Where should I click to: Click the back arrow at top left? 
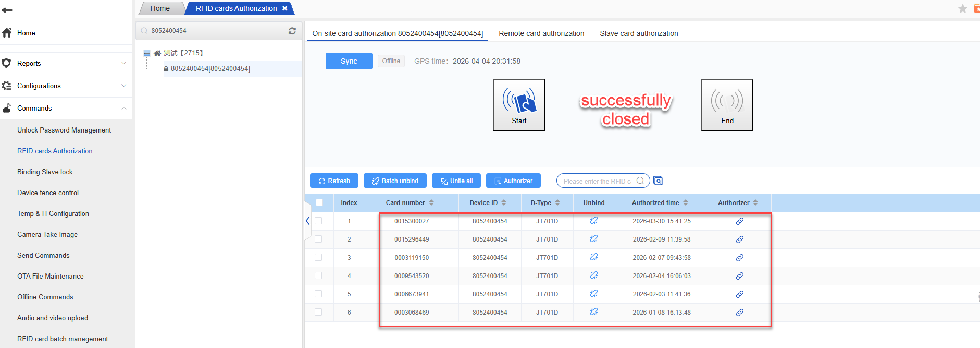pos(7,10)
